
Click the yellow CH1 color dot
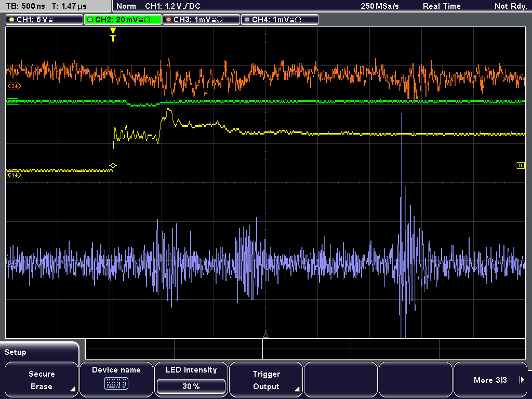tap(12, 20)
